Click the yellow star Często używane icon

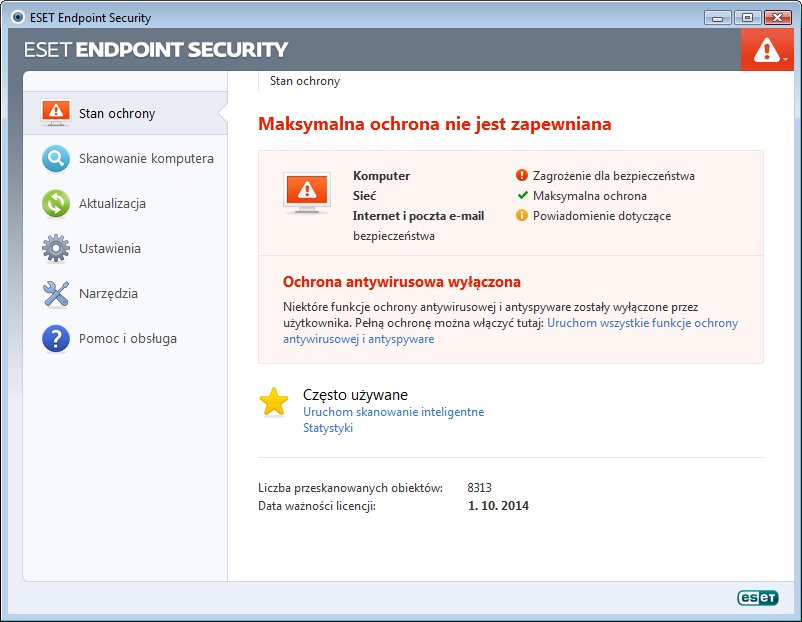pos(274,402)
